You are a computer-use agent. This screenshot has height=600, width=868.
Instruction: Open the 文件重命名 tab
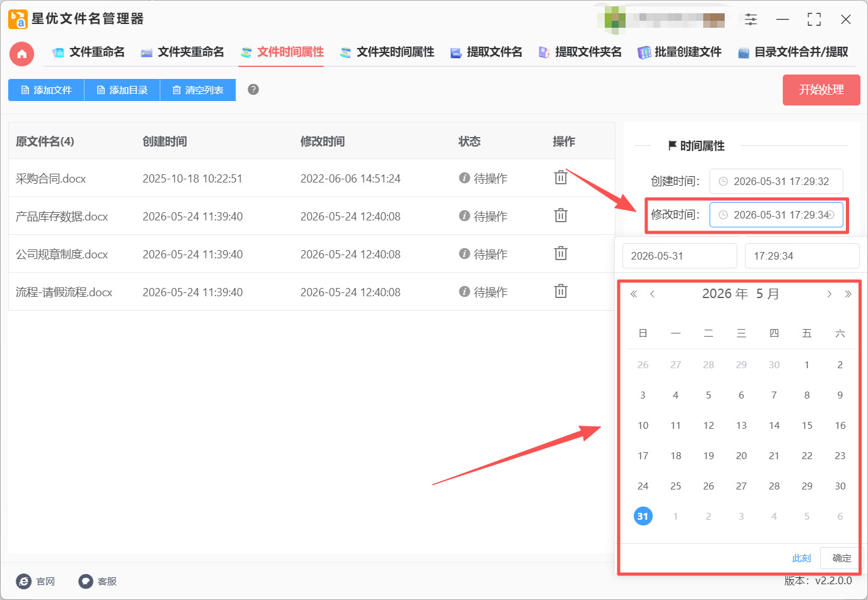(88, 52)
